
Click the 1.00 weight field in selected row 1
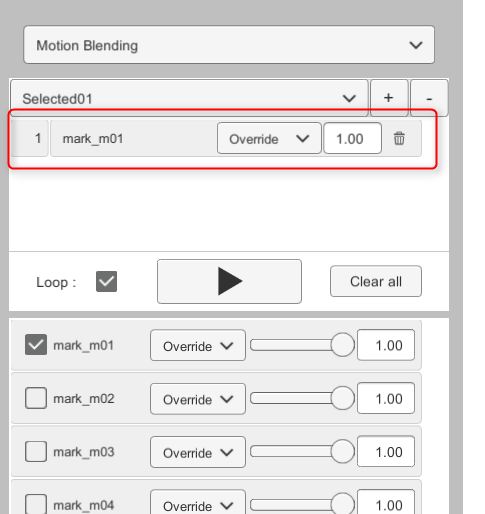tap(352, 138)
